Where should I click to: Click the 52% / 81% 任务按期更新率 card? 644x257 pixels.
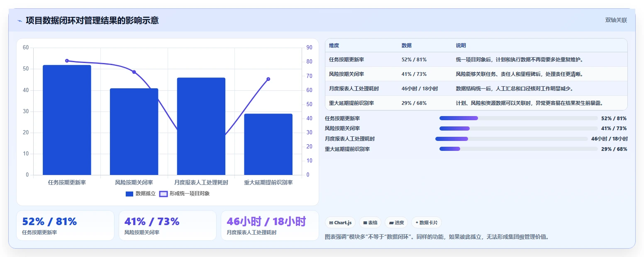(65, 225)
